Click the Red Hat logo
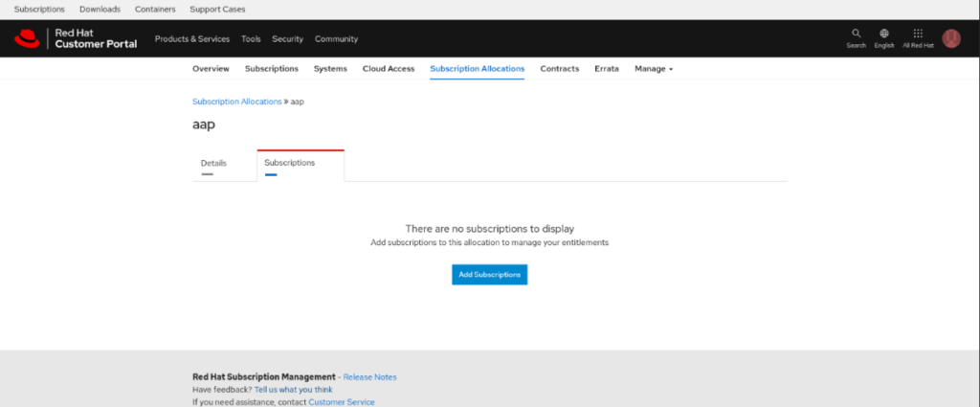Viewport: 980px width, 407px height. (27, 38)
